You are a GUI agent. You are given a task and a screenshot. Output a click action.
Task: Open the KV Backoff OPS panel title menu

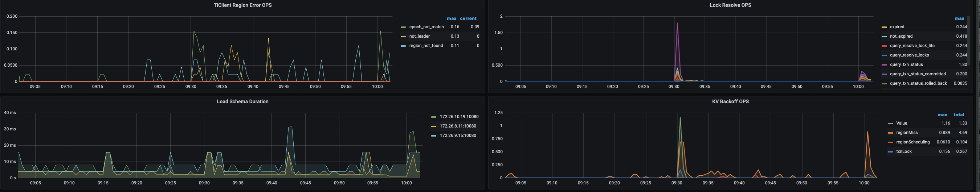pos(730,102)
